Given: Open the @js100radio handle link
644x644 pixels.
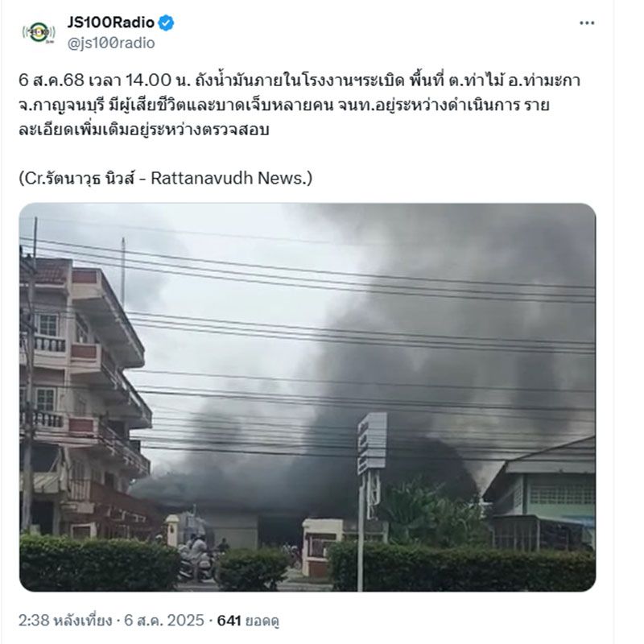Looking at the screenshot, I should click(111, 43).
